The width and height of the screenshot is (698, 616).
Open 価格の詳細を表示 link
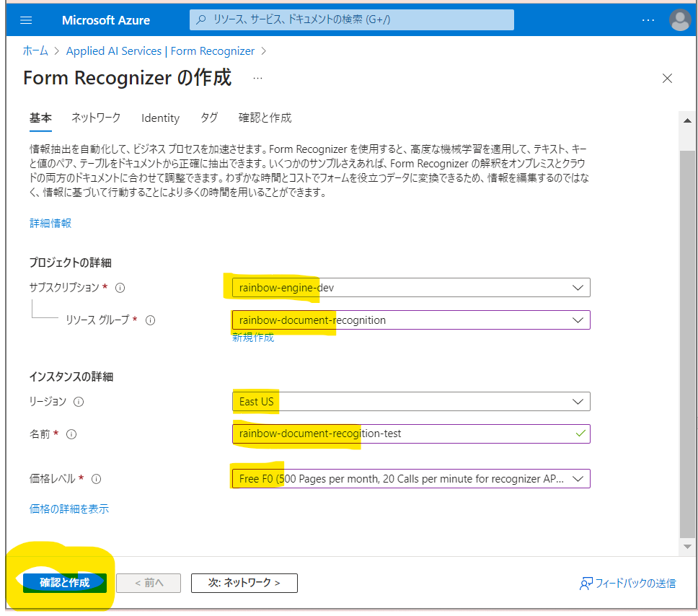coord(69,509)
